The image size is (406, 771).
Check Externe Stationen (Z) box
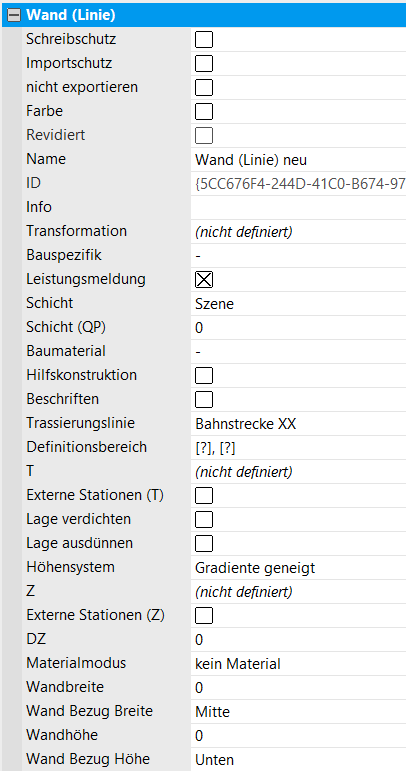tap(204, 616)
